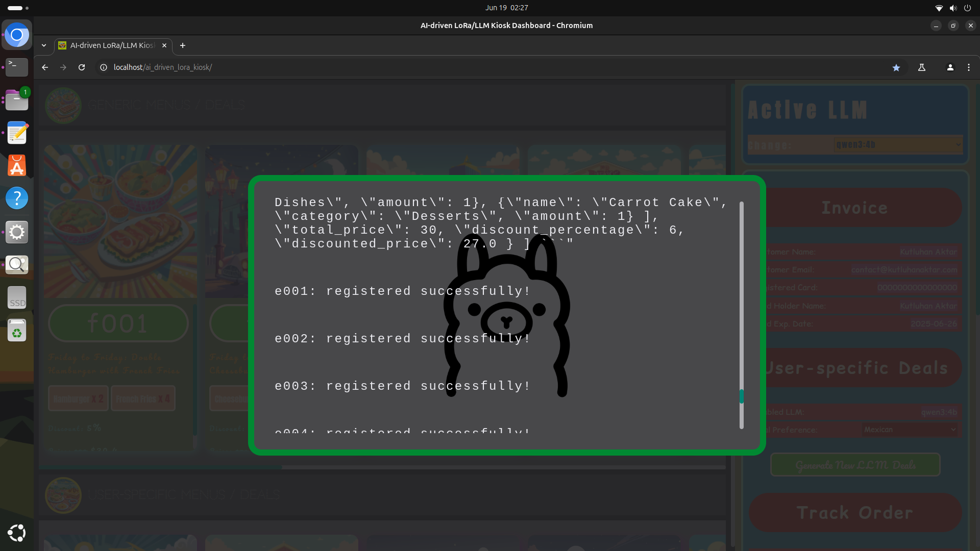Screen dimensions: 980x551
Task: Click the 0000000000000000 card number value
Action: pos(917,287)
